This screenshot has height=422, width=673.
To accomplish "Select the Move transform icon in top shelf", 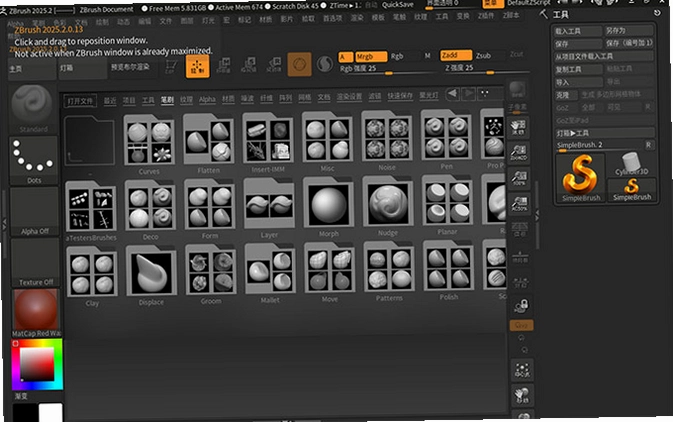I will coord(224,65).
